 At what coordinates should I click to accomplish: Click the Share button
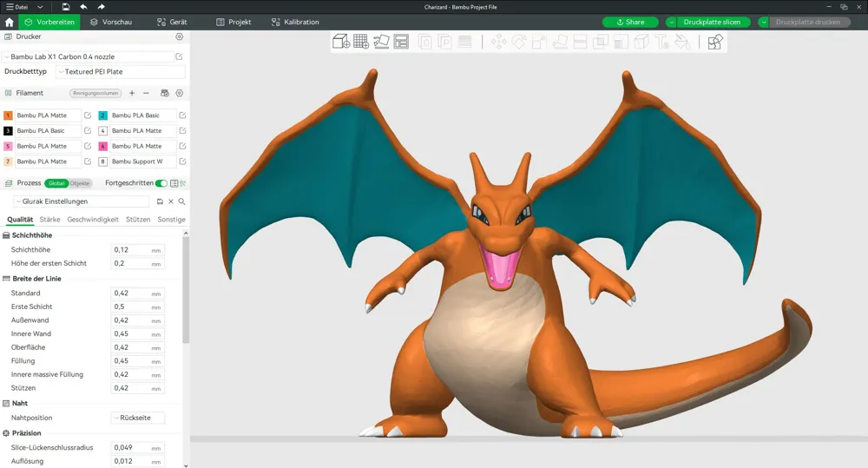tap(630, 23)
